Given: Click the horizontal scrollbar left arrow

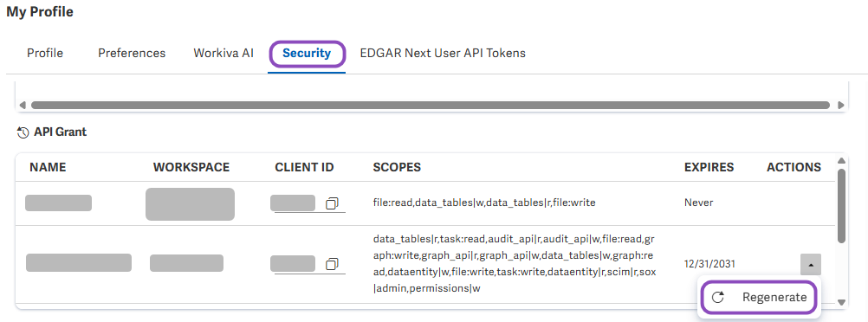Looking at the screenshot, I should coord(23,105).
